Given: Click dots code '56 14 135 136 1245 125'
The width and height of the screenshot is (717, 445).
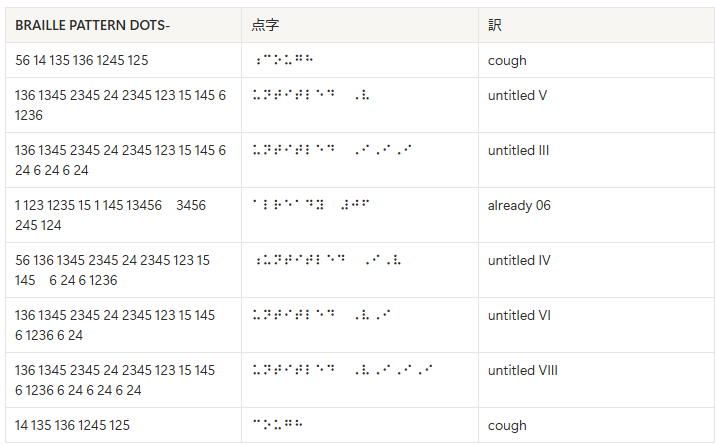Looking at the screenshot, I should point(82,60).
